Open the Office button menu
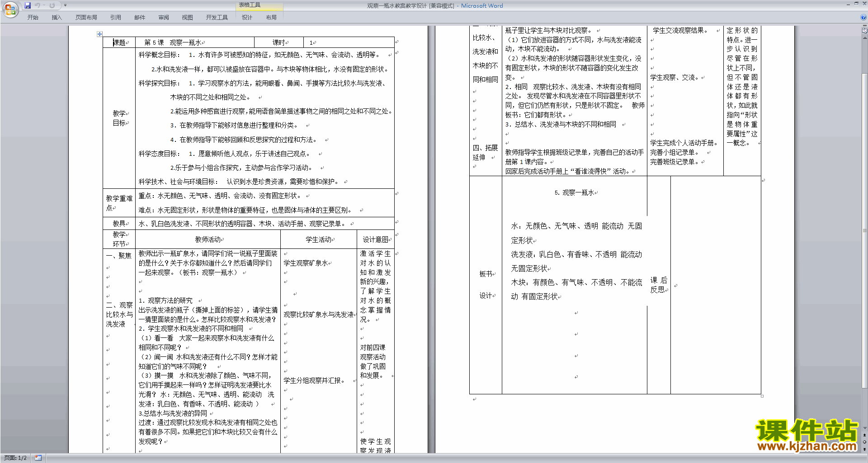Image resolution: width=868 pixels, height=463 pixels. [10, 9]
